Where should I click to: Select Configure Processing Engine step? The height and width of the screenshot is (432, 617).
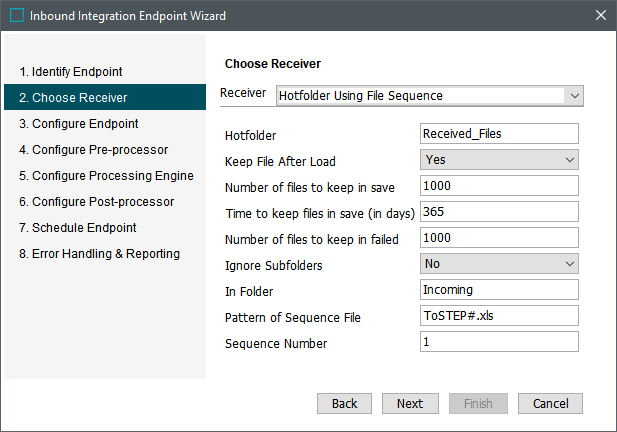106,176
